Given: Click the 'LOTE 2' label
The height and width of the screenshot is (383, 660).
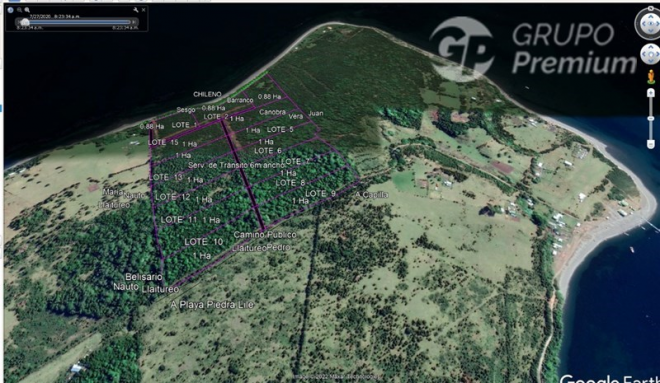Looking at the screenshot, I should [216, 117].
